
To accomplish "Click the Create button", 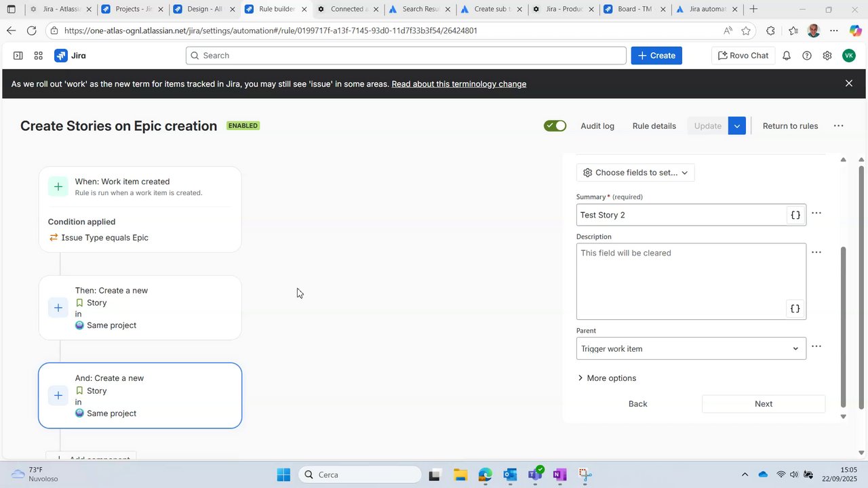I will click(656, 56).
